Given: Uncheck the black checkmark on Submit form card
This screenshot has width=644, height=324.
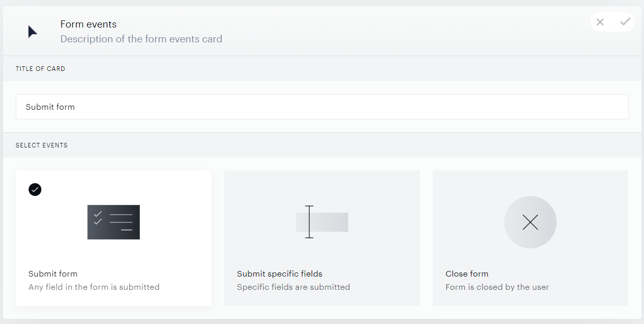Looking at the screenshot, I should pyautogui.click(x=35, y=189).
